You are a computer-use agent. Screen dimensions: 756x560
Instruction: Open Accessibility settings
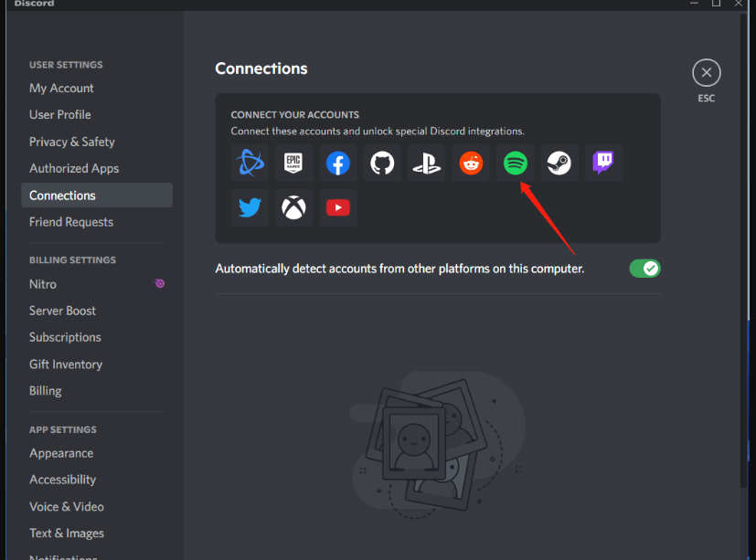click(x=97, y=480)
